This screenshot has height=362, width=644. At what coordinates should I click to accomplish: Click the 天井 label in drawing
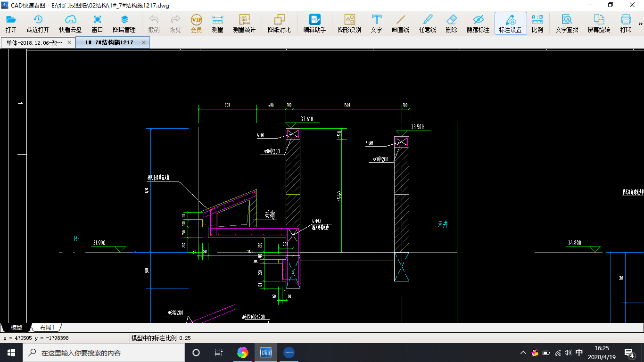442,224
